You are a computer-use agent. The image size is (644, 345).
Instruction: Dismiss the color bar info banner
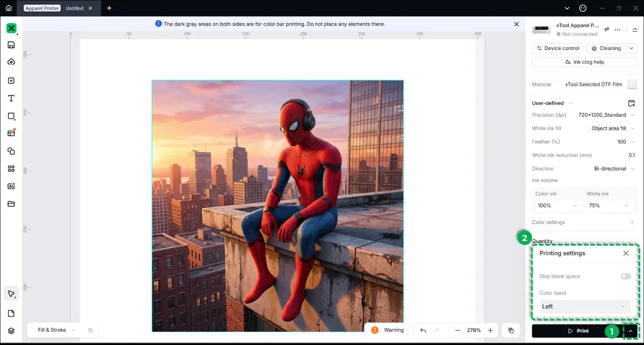(516, 24)
